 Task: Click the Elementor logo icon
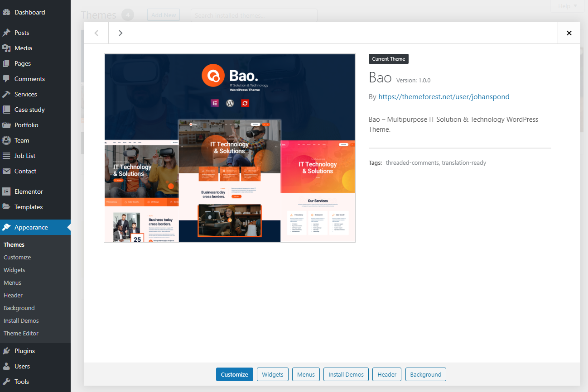pyautogui.click(x=6, y=191)
